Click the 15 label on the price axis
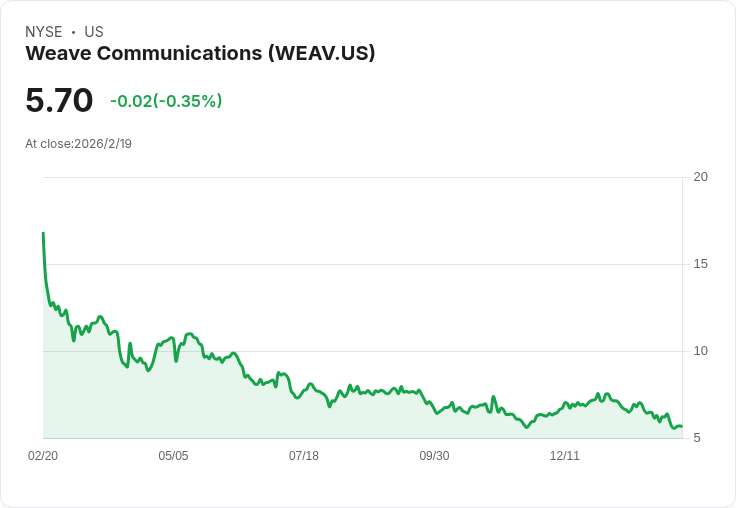 (700, 264)
